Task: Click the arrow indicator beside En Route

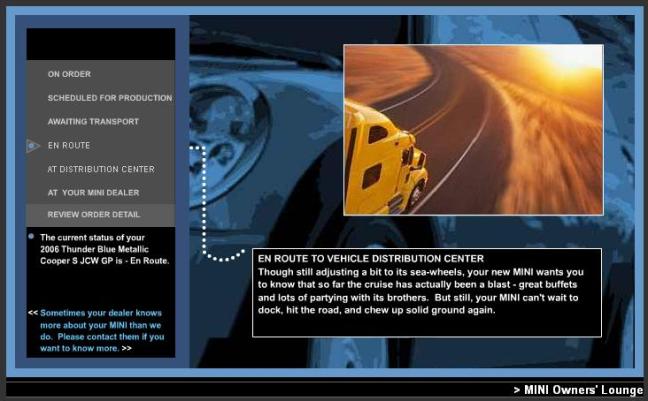Action: [x=33, y=146]
